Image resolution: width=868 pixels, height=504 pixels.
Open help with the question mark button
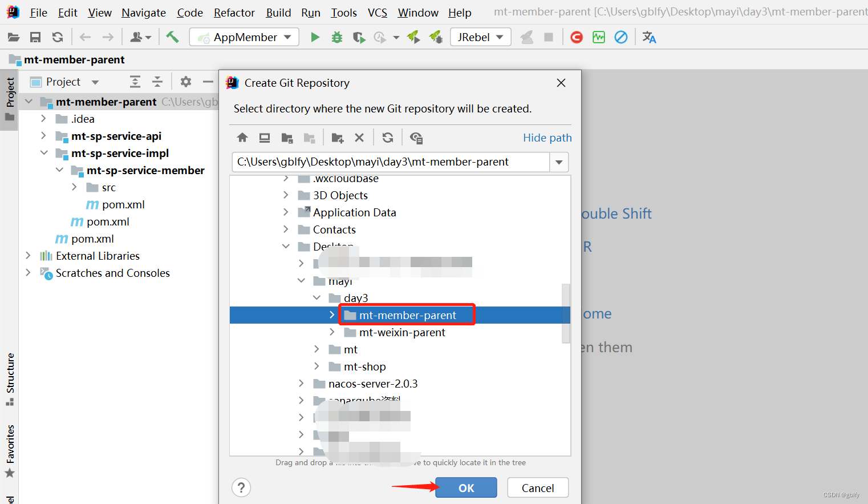tap(241, 487)
